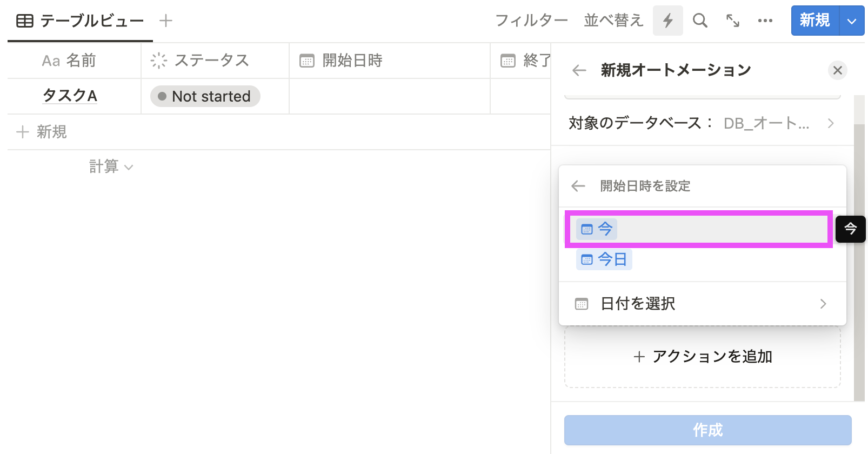868x454 pixels.
Task: Click the search magnifier icon
Action: coord(700,21)
